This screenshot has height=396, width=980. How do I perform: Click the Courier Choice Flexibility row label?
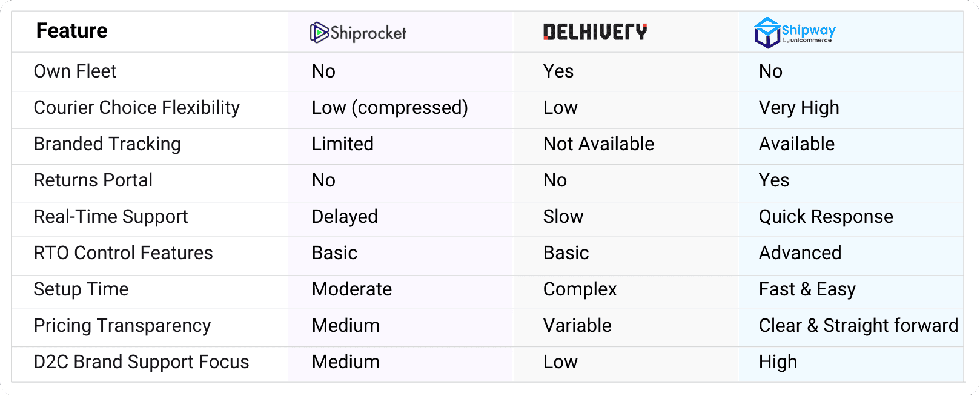(x=137, y=108)
